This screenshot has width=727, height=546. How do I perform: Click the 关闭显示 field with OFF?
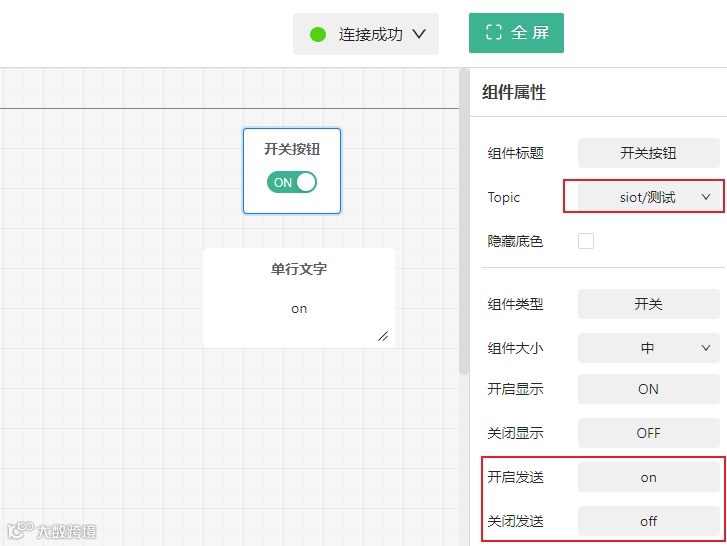649,433
